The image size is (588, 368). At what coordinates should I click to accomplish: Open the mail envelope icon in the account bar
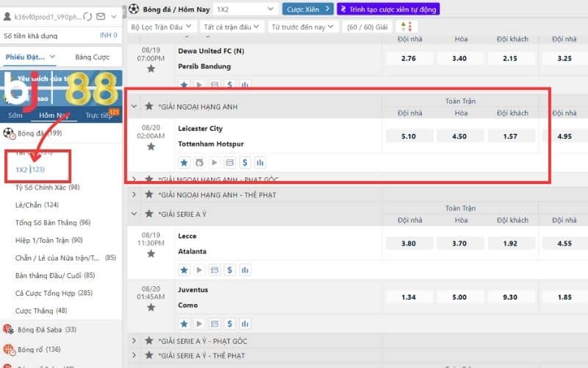click(101, 16)
